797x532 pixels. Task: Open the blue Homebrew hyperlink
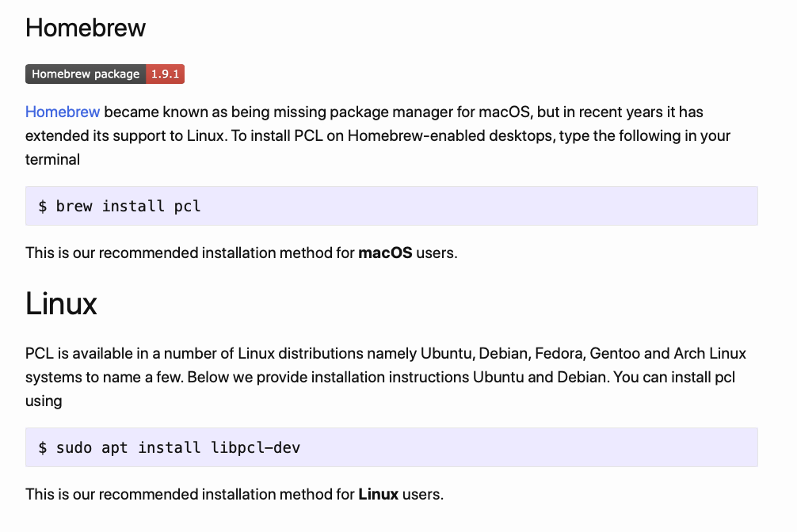[63, 112]
